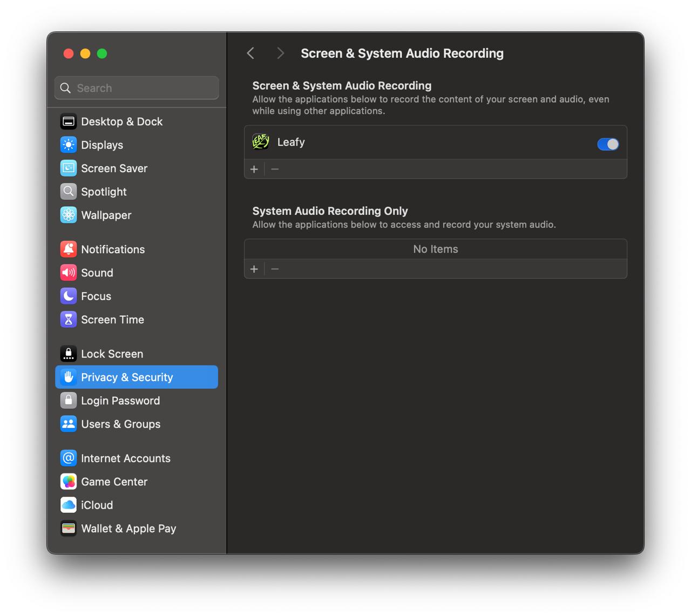Select Lock Screen in the sidebar
This screenshot has width=691, height=616.
pyautogui.click(x=137, y=354)
